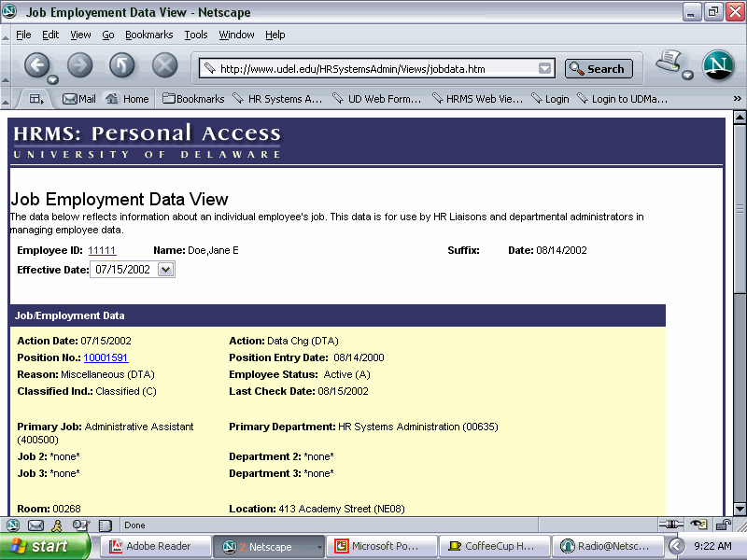Open Mail from the personal toolbar
This screenshot has width=747, height=560.
coord(79,99)
